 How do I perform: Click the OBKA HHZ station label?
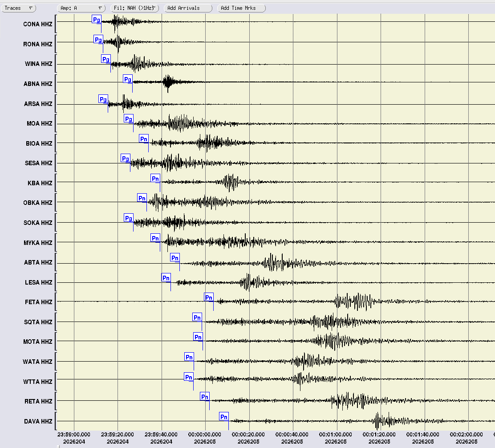(37, 203)
